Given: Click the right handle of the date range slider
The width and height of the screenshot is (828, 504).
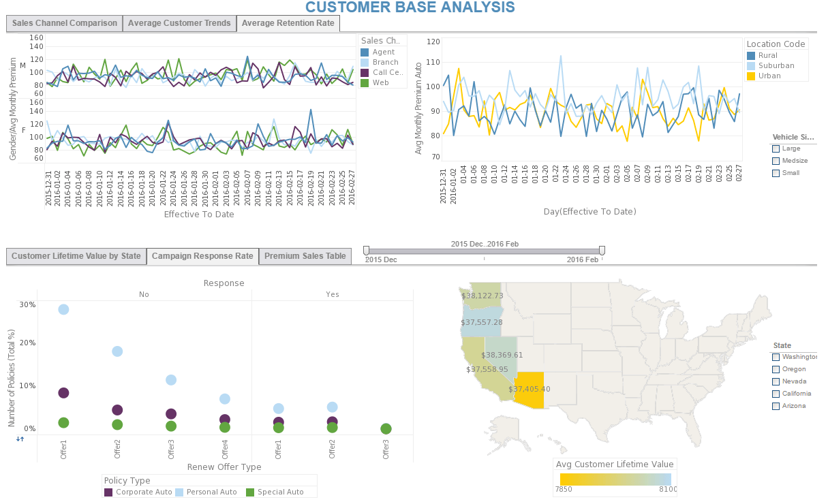Looking at the screenshot, I should [602, 251].
